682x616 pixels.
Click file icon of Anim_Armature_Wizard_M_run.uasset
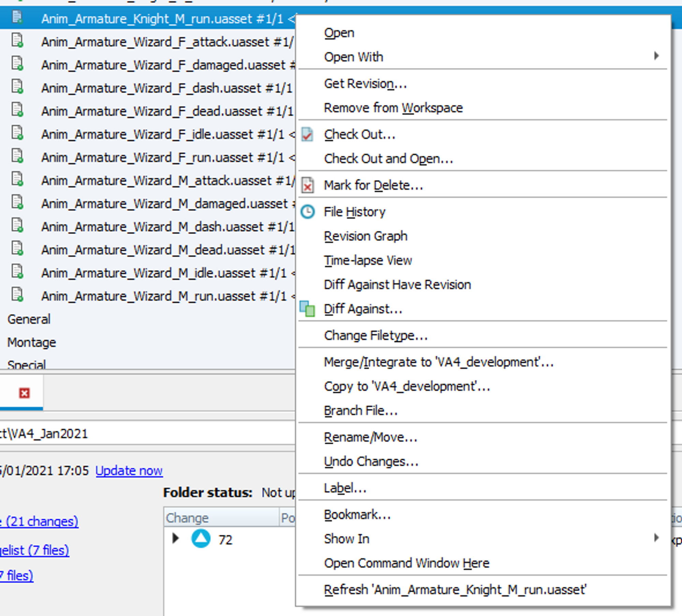click(17, 295)
